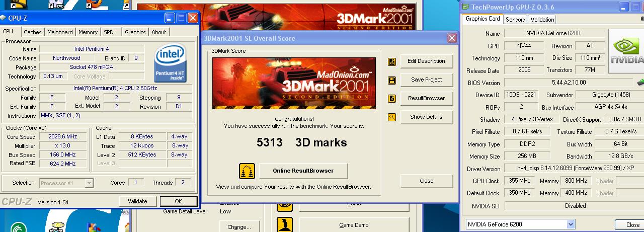The width and height of the screenshot is (644, 232).
Task: Click Close in the 3DMark score dialog
Action: 426,181
